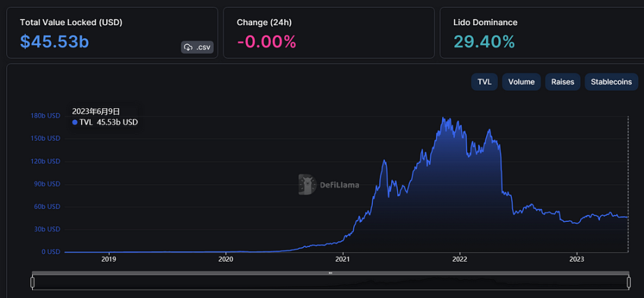This screenshot has width=644, height=298.
Task: Click the 2023 label on the time axis
Action: point(577,260)
